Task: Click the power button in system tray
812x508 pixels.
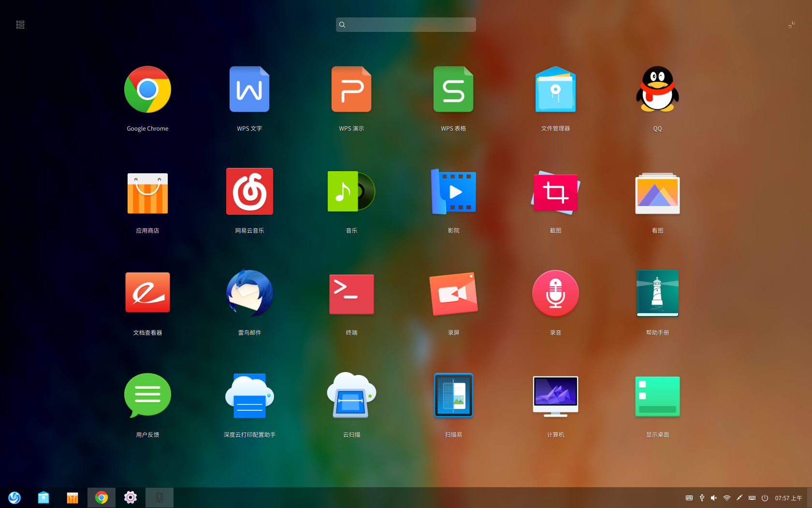Action: click(x=765, y=498)
